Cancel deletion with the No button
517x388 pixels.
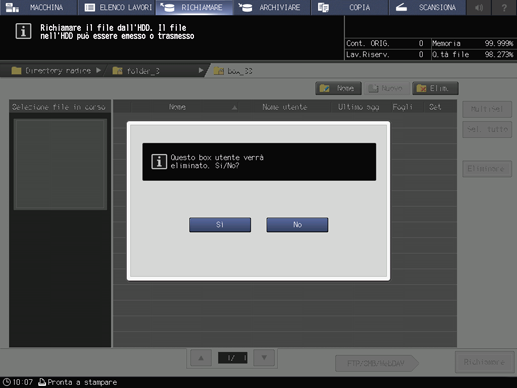[x=297, y=225]
